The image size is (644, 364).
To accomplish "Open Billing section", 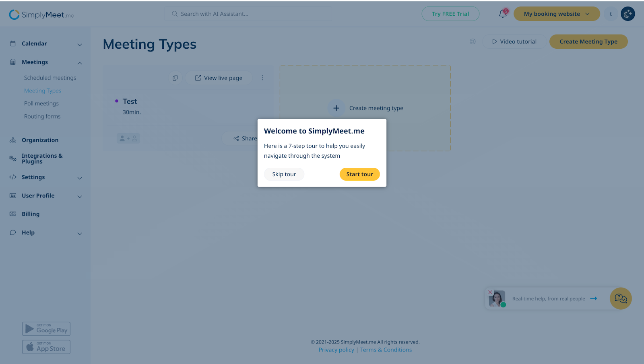I will [31, 214].
